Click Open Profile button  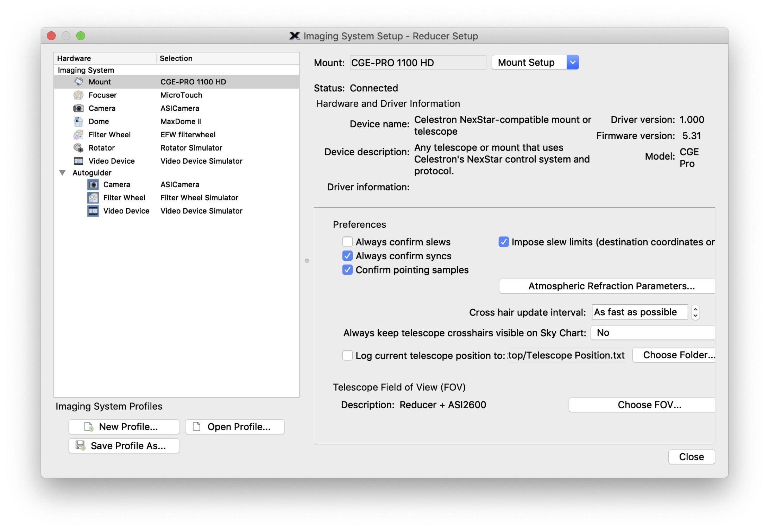tap(235, 427)
